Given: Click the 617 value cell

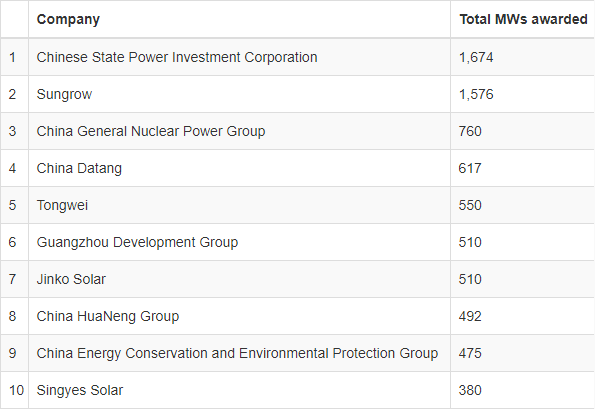Looking at the screenshot, I should pyautogui.click(x=523, y=168).
